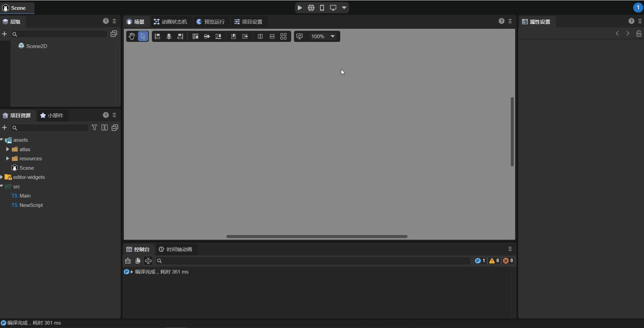Toggle the info message filter in console
Screen dimensions: 644x328
click(480, 261)
